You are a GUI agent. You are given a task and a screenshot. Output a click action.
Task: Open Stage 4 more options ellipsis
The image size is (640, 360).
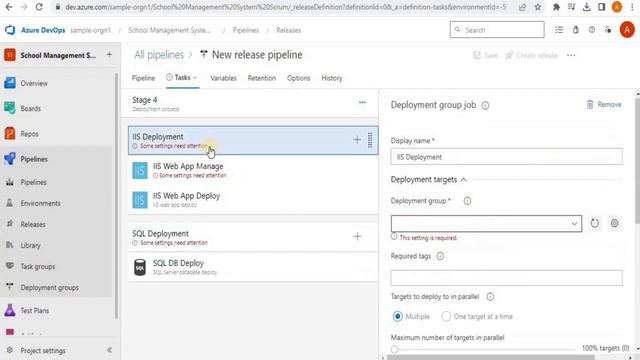coord(362,102)
